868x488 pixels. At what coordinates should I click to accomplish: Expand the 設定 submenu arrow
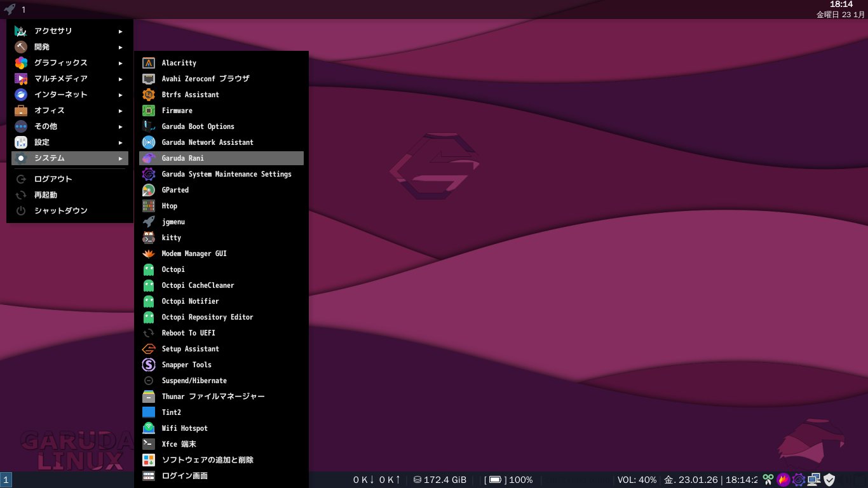click(121, 142)
